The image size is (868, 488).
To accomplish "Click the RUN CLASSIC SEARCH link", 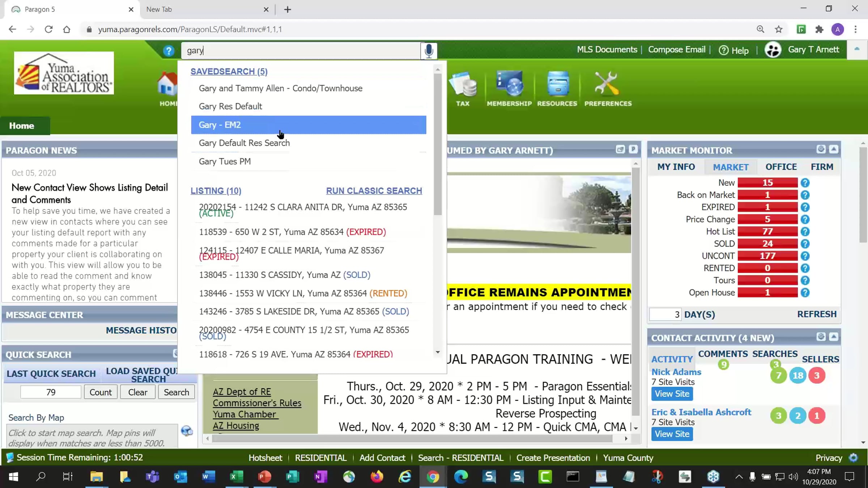I will pos(374,191).
